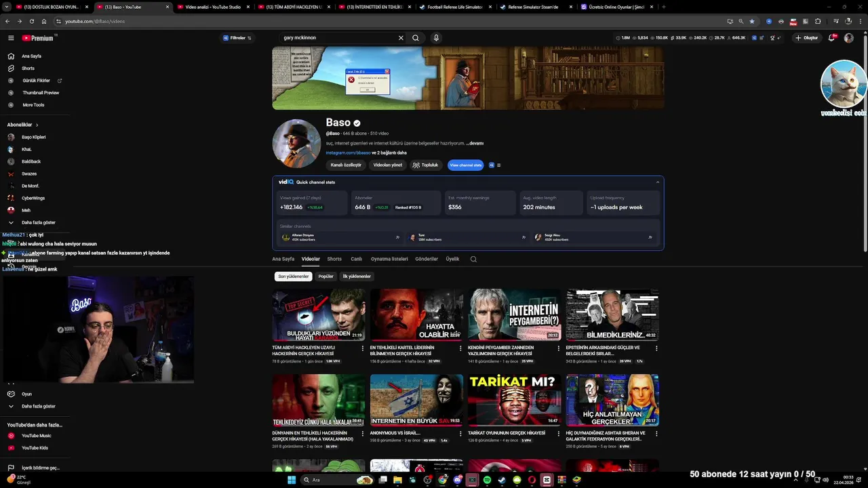Click the Windows taskbar Ara search box
Image resolution: width=868 pixels, height=488 pixels.
(338, 480)
